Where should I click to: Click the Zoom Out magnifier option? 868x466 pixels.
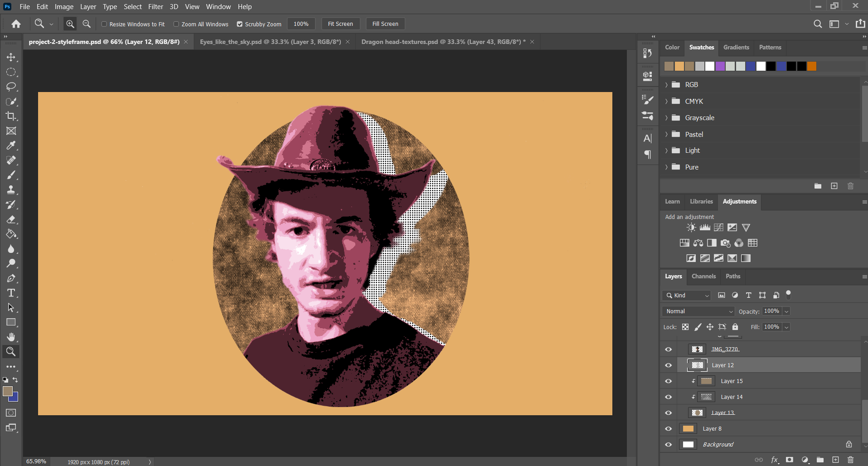87,24
